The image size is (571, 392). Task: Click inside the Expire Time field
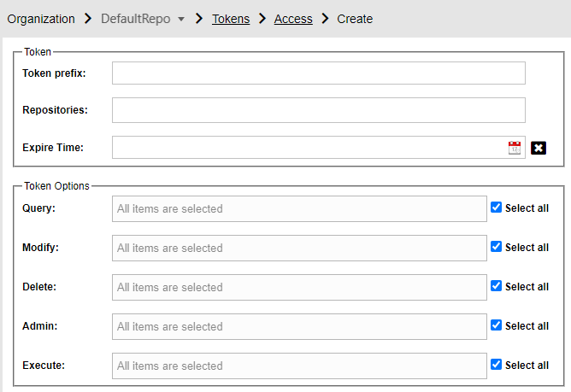tap(309, 148)
